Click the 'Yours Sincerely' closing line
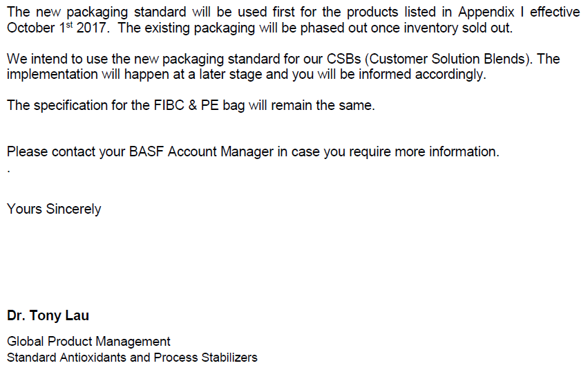Screen dimensions: 588x370 coord(54,209)
